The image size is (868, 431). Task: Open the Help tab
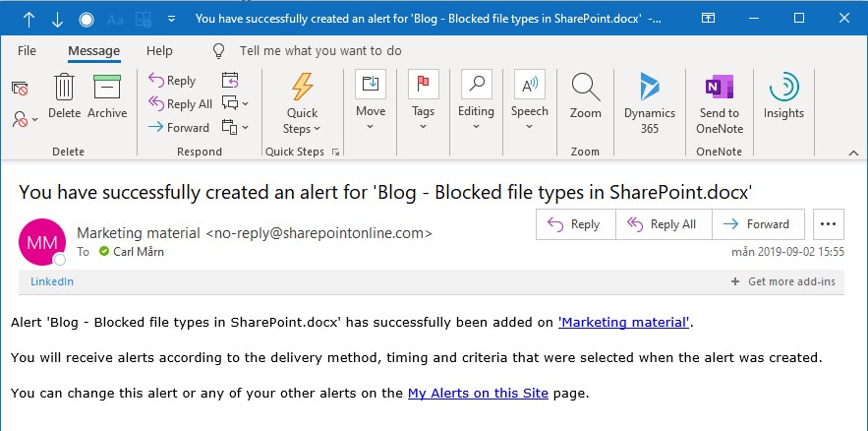159,51
